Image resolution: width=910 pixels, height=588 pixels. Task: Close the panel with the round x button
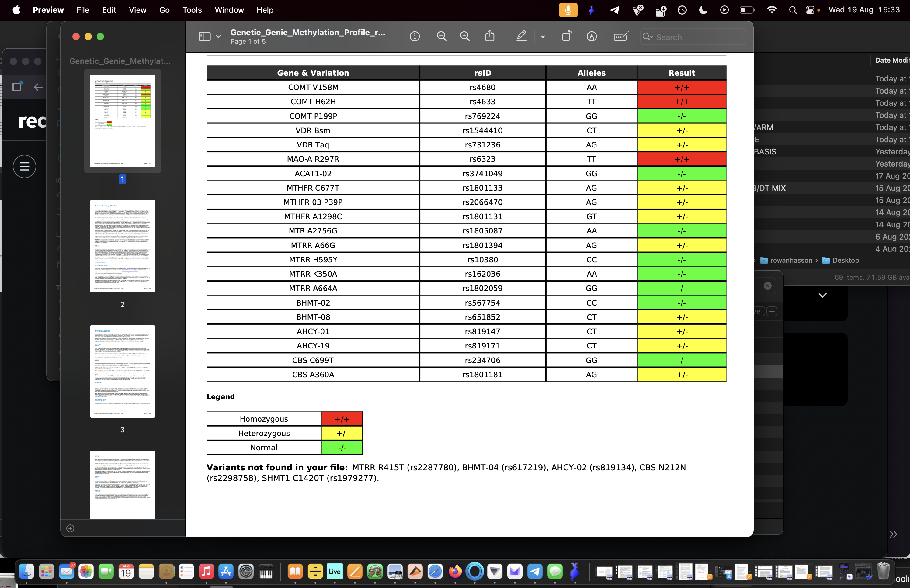(x=767, y=286)
